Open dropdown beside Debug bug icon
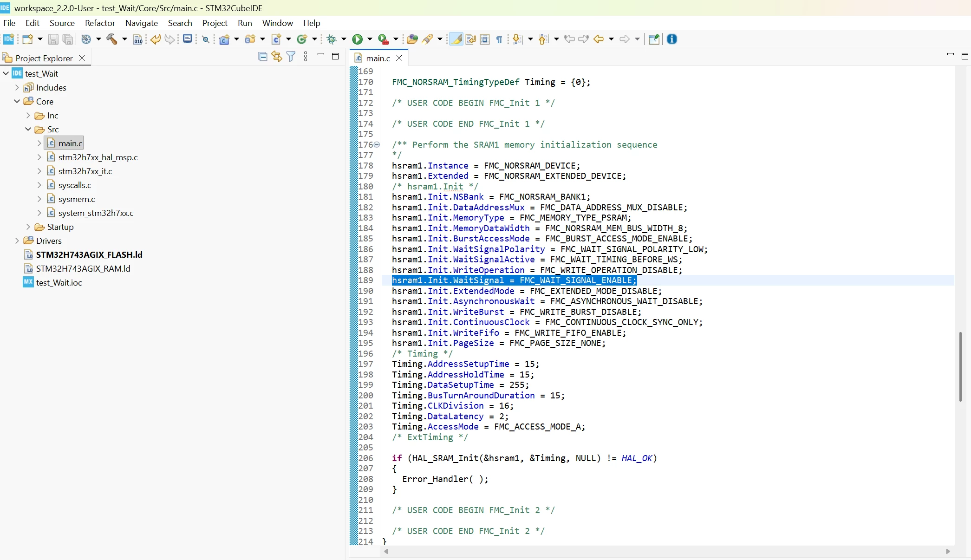The height and width of the screenshot is (560, 971). tap(344, 39)
